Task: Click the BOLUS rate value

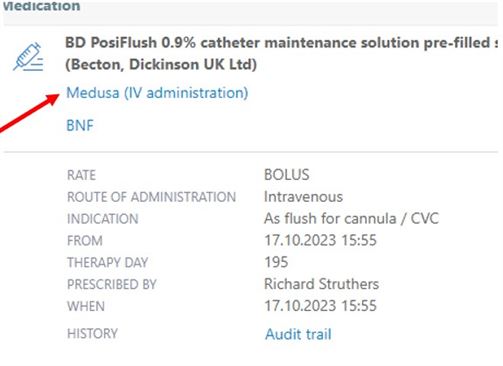Action: (x=287, y=175)
